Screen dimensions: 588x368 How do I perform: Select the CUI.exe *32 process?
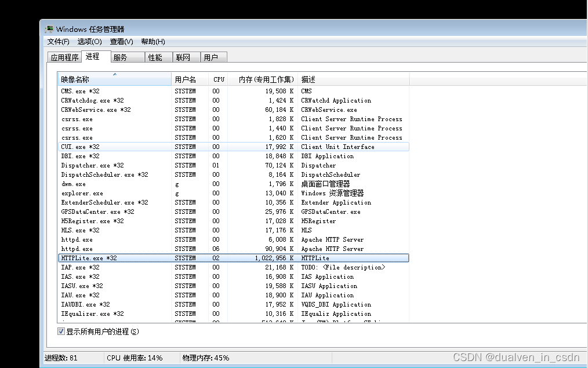pos(233,147)
